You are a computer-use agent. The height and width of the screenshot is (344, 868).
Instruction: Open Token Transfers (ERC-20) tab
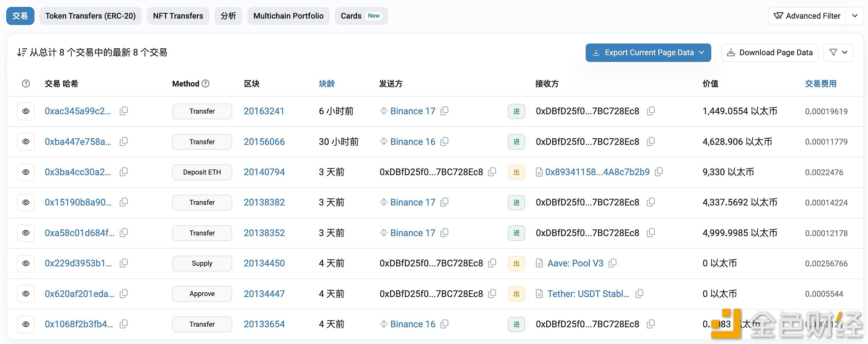point(91,16)
